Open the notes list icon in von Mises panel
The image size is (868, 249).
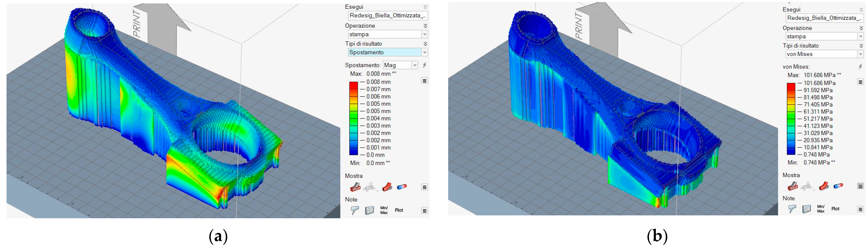pyautogui.click(x=807, y=209)
